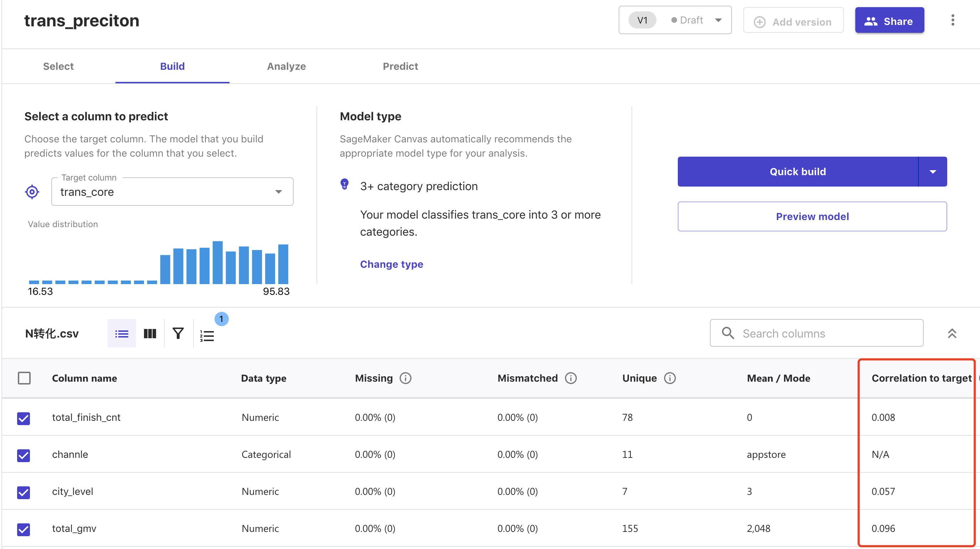
Task: Open the filter funnel icon
Action: click(x=178, y=334)
